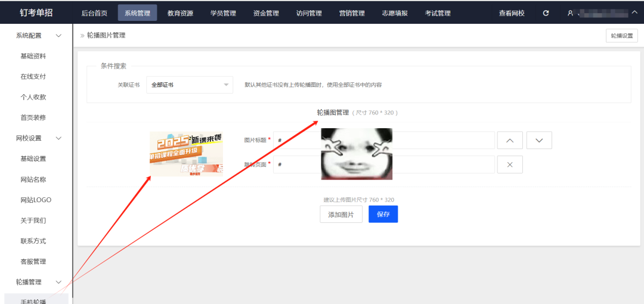Open the 关联证书 dropdown
The width and height of the screenshot is (644, 304).
[x=190, y=85]
